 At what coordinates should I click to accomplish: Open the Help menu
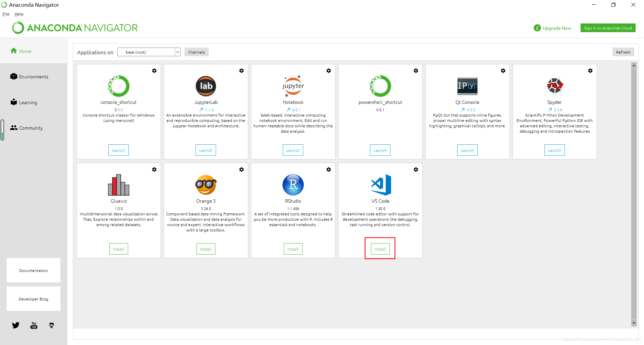[x=19, y=14]
